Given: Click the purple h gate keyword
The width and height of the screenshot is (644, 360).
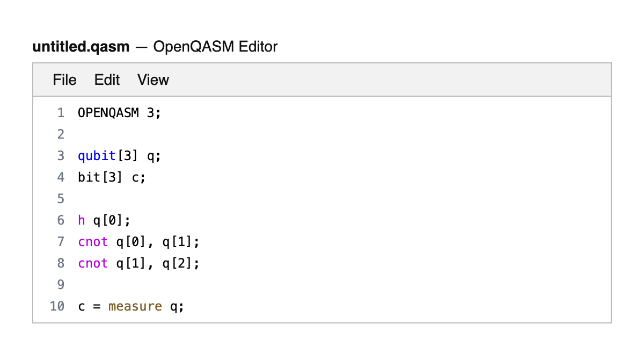Looking at the screenshot, I should pos(82,220).
